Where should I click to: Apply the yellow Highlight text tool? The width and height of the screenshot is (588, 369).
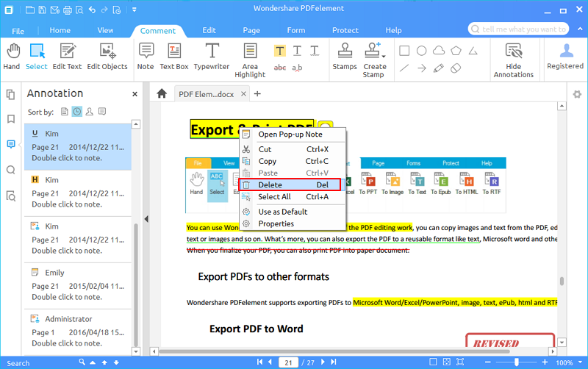pyautogui.click(x=280, y=51)
